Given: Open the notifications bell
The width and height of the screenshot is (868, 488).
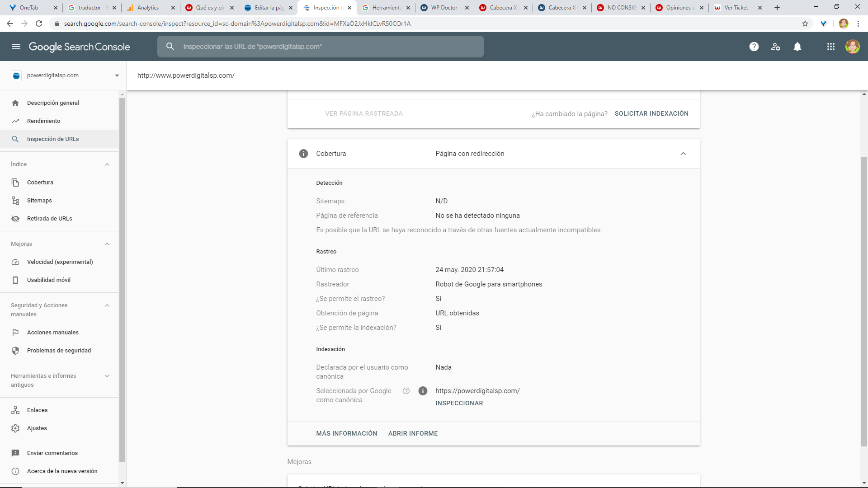Looking at the screenshot, I should 797,47.
